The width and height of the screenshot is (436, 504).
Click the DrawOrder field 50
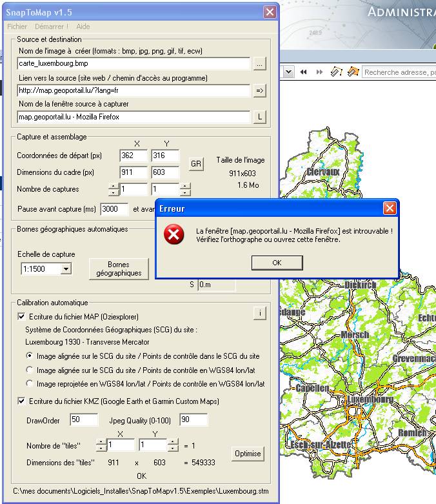click(84, 420)
